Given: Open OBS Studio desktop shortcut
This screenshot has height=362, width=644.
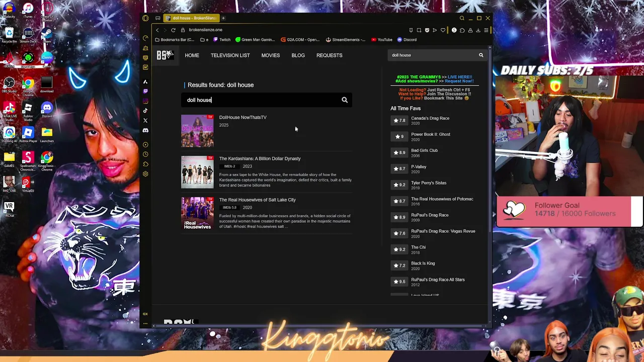Looking at the screenshot, I should click(9, 84).
